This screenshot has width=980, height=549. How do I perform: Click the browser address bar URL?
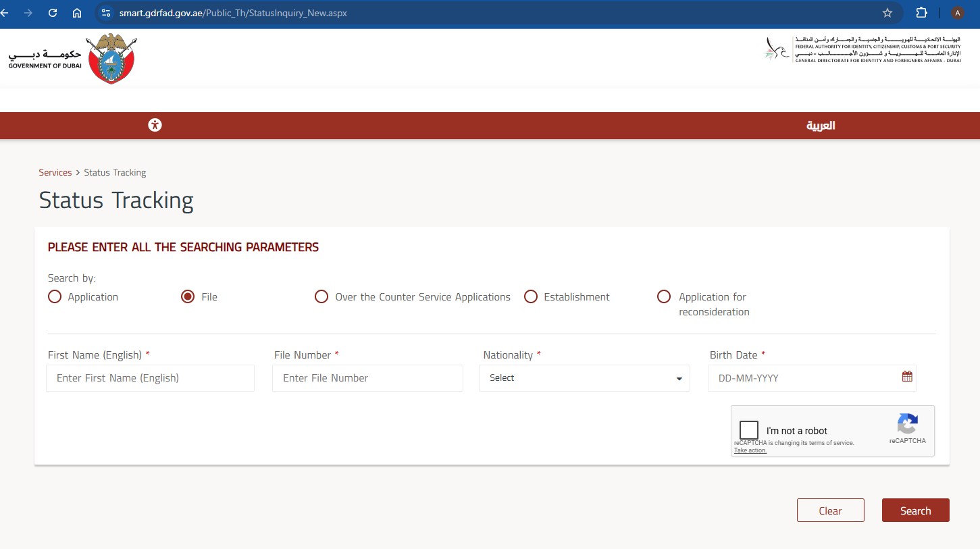(x=233, y=13)
